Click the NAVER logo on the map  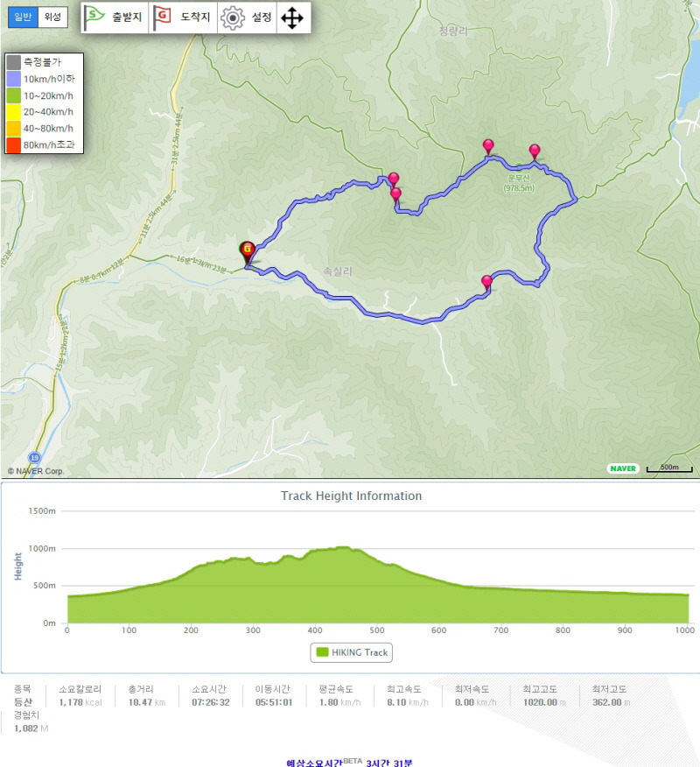click(623, 468)
